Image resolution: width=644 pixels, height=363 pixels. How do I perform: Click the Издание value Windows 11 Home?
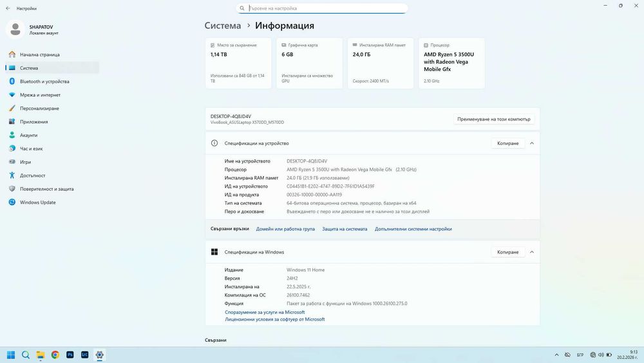pyautogui.click(x=305, y=270)
